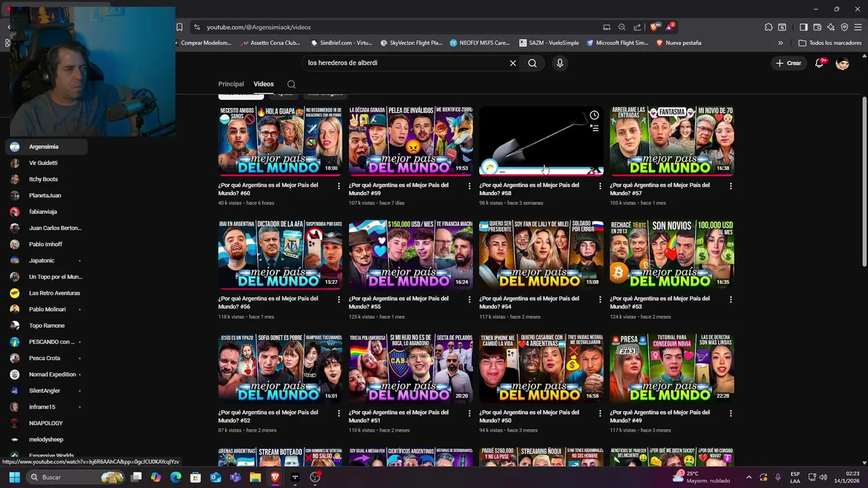Click the YouTube search input field
This screenshot has width=868, height=488.
[406, 63]
